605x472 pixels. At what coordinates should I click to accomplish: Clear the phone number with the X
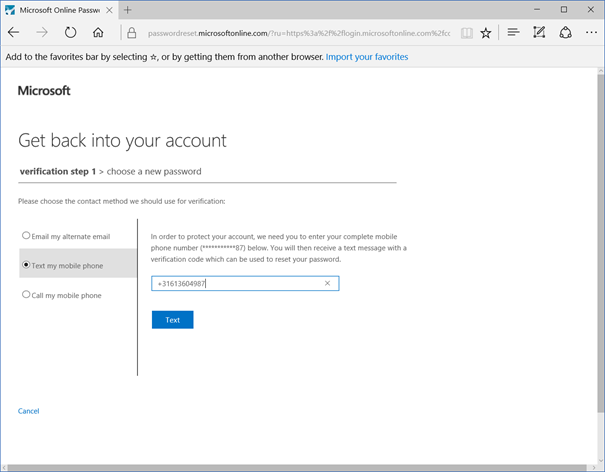point(328,283)
